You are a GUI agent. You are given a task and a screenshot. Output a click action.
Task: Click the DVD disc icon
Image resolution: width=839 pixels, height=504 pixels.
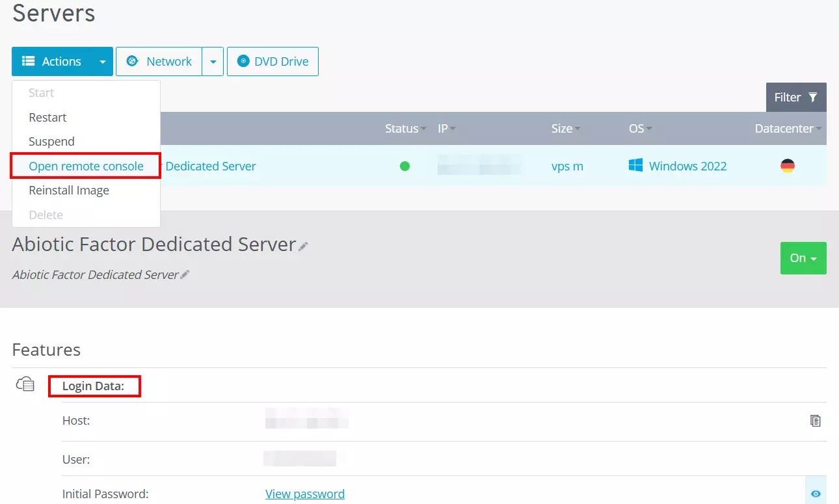(x=243, y=61)
